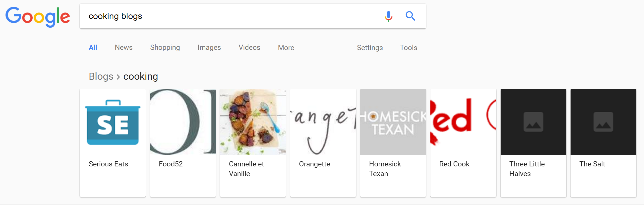Open the Serious Eats SE logo thumbnail
This screenshot has width=644, height=210.
[x=113, y=122]
